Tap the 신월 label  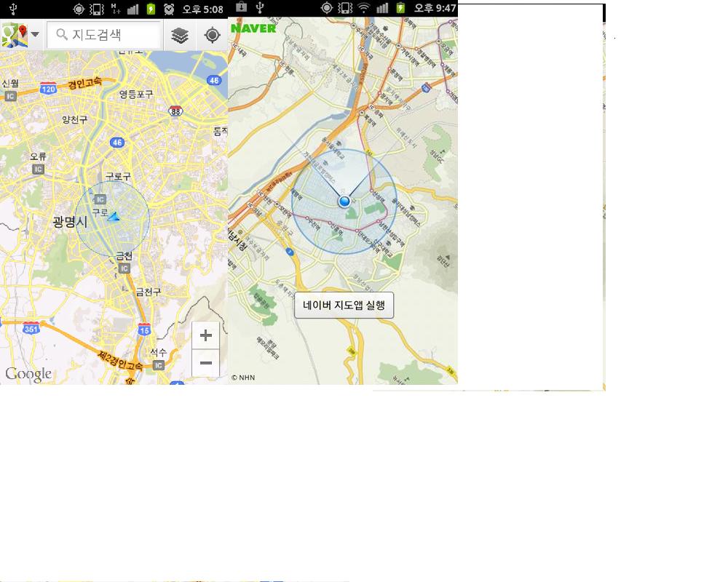click(x=10, y=83)
